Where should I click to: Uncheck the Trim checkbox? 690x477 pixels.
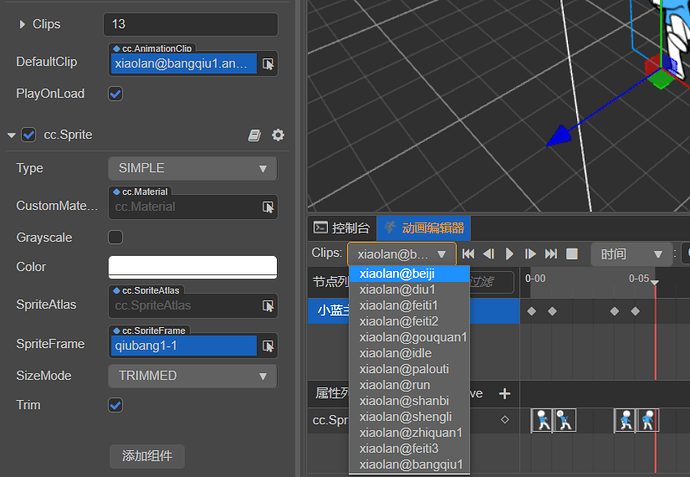[x=115, y=405]
